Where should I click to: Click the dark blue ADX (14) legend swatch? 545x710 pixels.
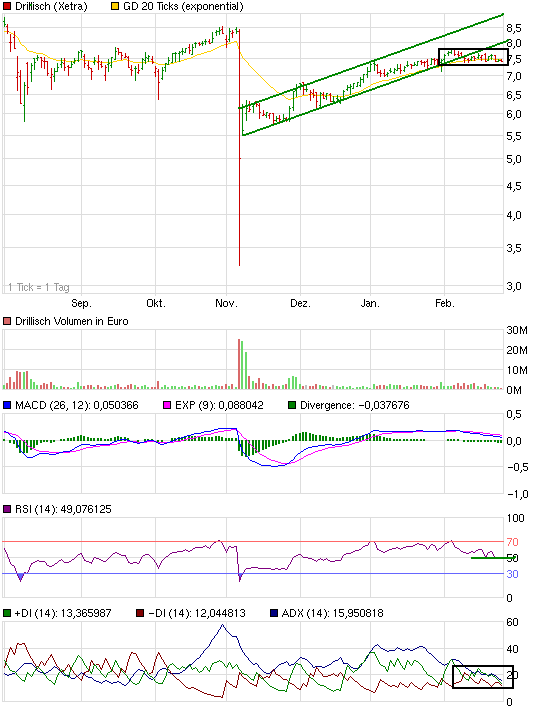click(274, 614)
